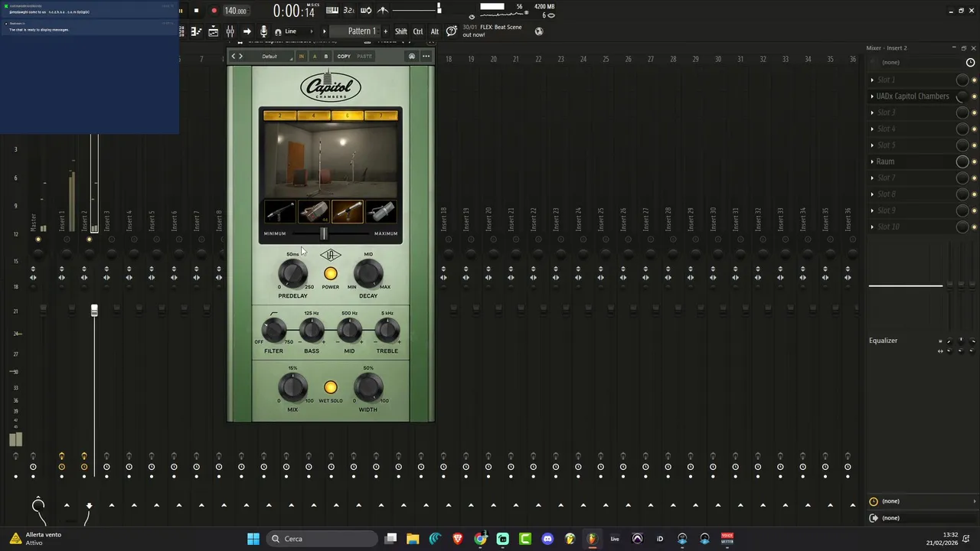The image size is (980, 551).
Task: Select the first microphone thumbnail
Action: [279, 211]
